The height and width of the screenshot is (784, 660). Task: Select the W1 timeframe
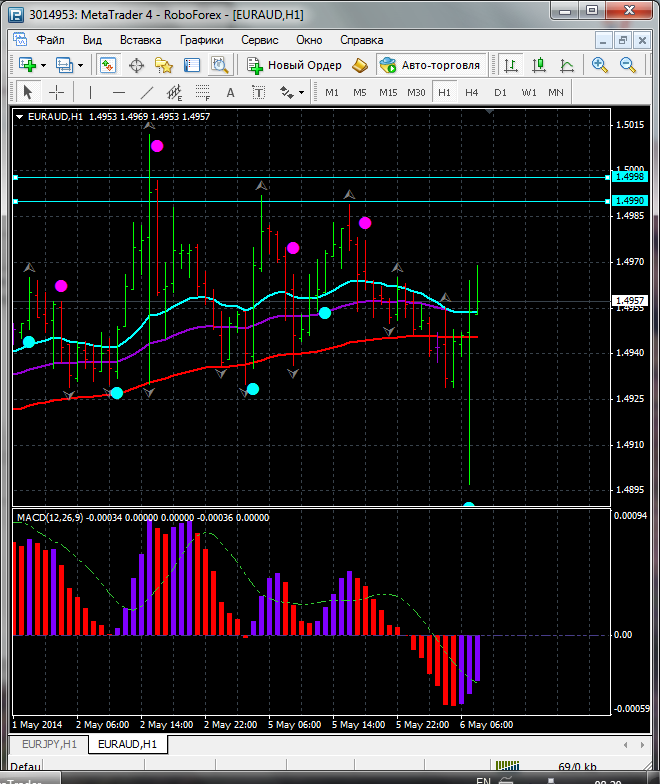tap(528, 92)
